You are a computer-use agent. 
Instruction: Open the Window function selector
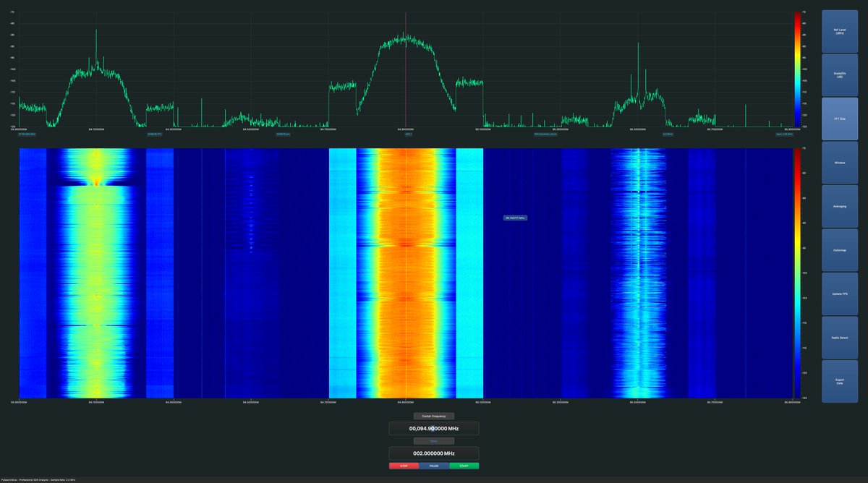[x=838, y=162]
